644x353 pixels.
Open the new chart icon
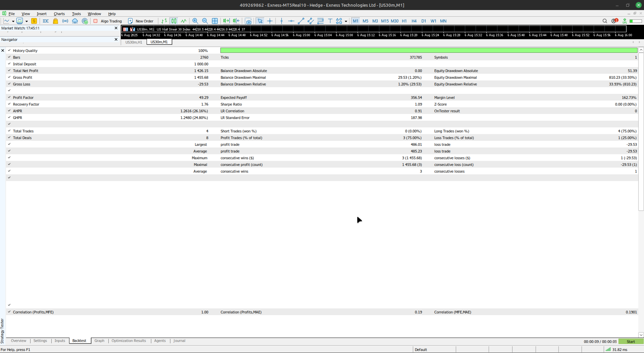6,21
